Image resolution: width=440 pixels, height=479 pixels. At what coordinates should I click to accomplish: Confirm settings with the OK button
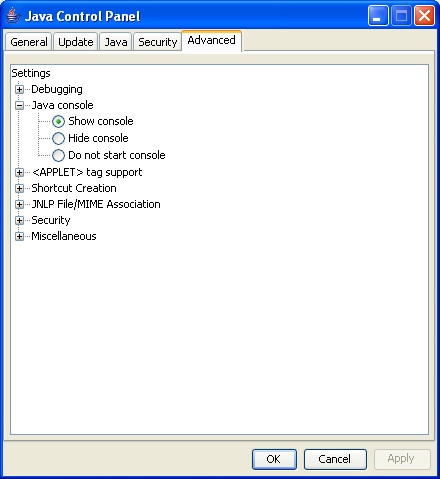(274, 459)
